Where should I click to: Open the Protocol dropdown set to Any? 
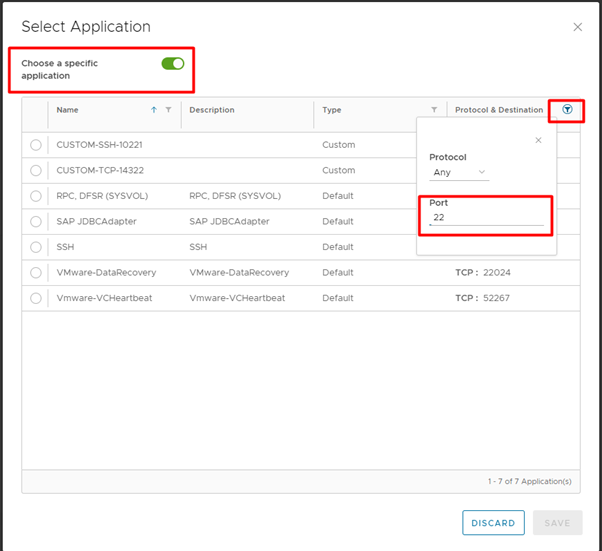coord(459,172)
